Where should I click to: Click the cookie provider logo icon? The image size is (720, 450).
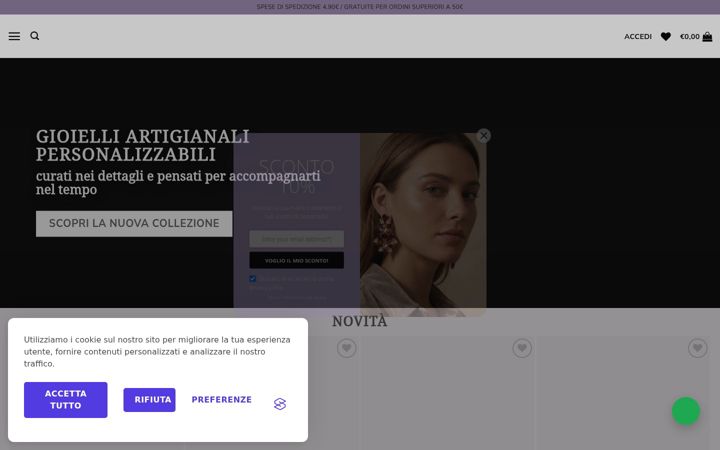(280, 404)
